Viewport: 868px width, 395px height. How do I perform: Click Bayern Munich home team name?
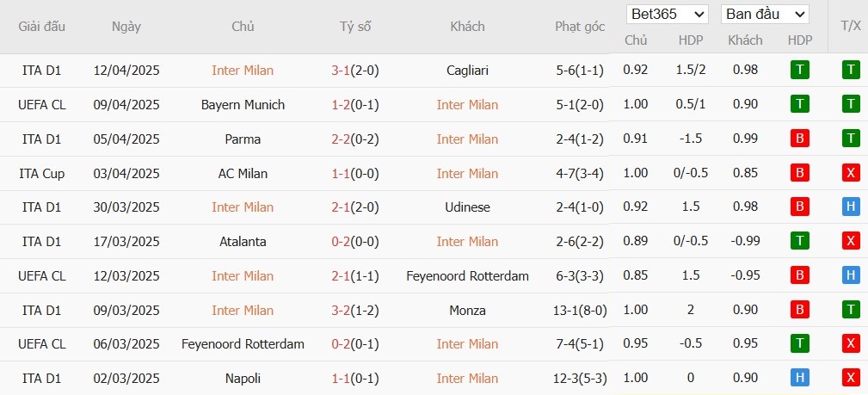(243, 105)
